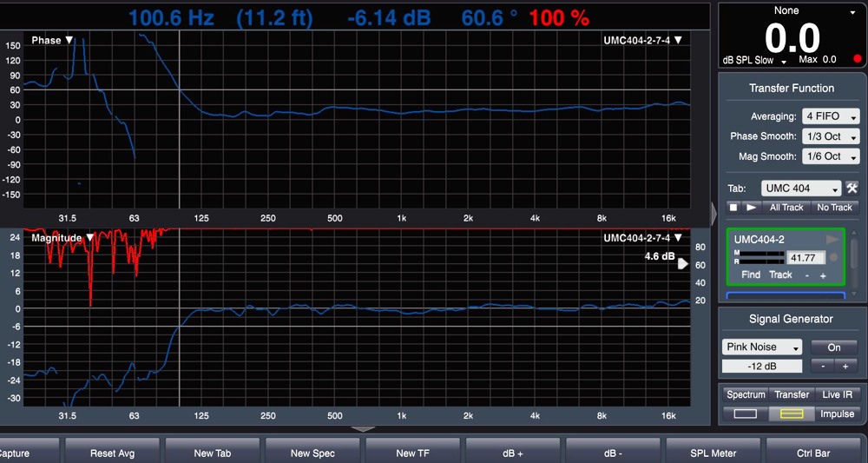
Task: Switch to split two-pane view layout icon
Action: 791,413
